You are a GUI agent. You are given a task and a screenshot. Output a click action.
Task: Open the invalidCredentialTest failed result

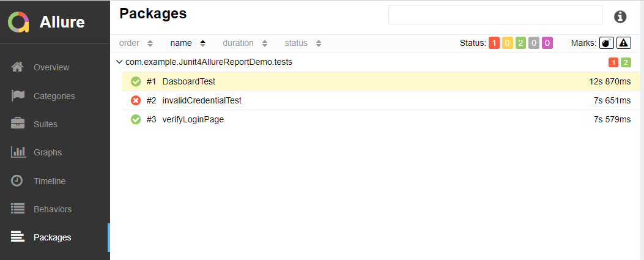[202, 100]
